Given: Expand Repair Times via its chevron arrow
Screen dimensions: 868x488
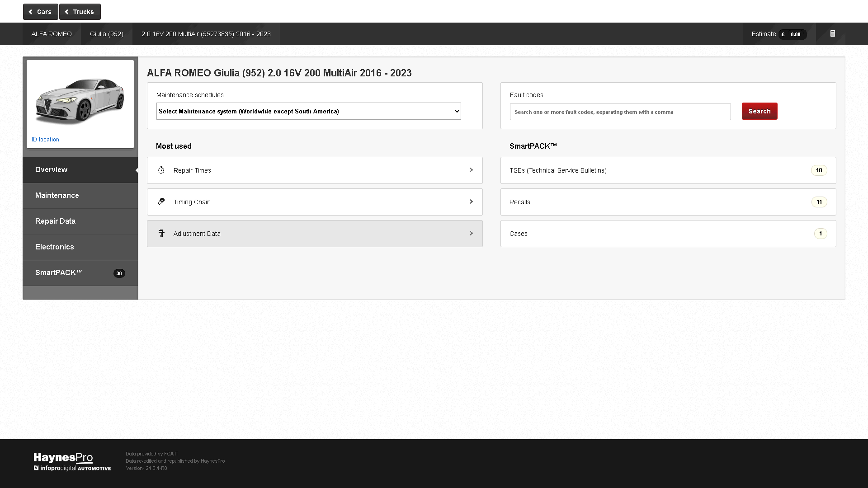Looking at the screenshot, I should [x=471, y=170].
